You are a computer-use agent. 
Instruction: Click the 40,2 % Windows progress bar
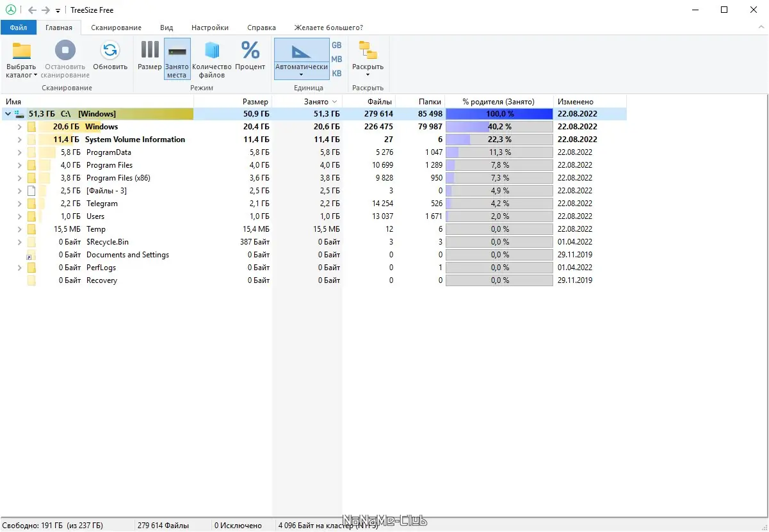499,127
